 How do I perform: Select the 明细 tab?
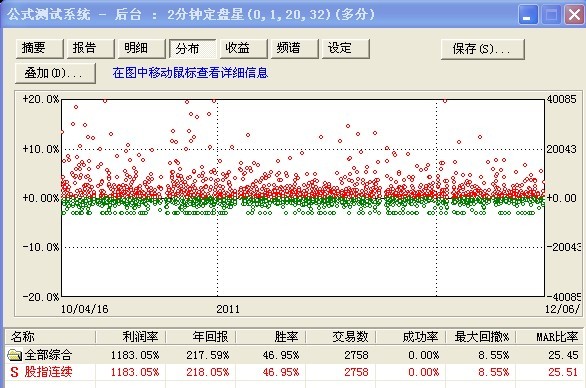(x=142, y=49)
